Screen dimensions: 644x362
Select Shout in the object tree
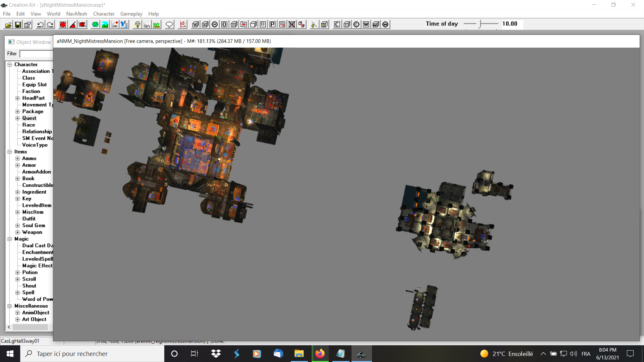pos(29,286)
